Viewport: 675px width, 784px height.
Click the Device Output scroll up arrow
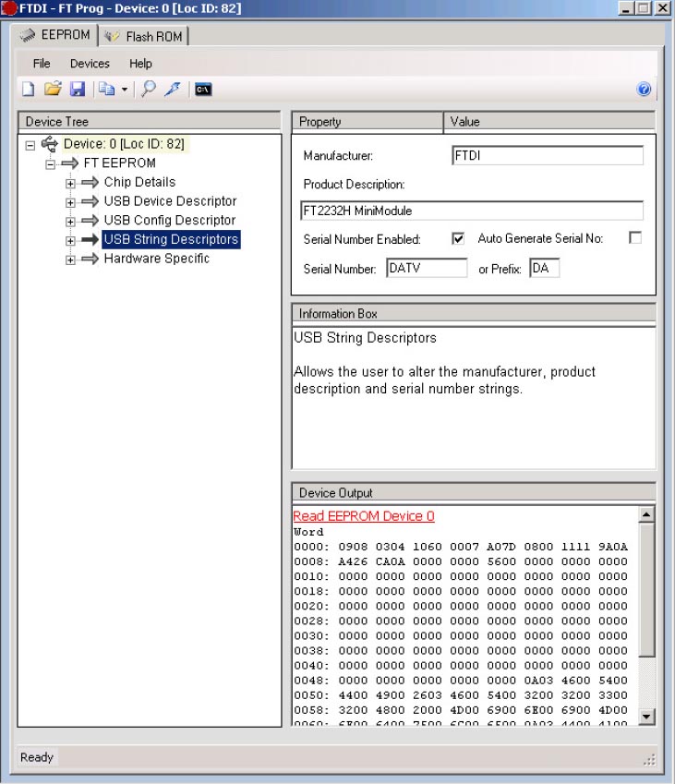[x=646, y=514]
